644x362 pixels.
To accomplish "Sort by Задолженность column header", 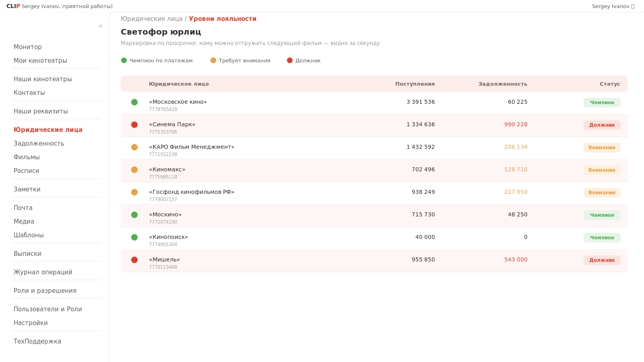I will 503,84.
